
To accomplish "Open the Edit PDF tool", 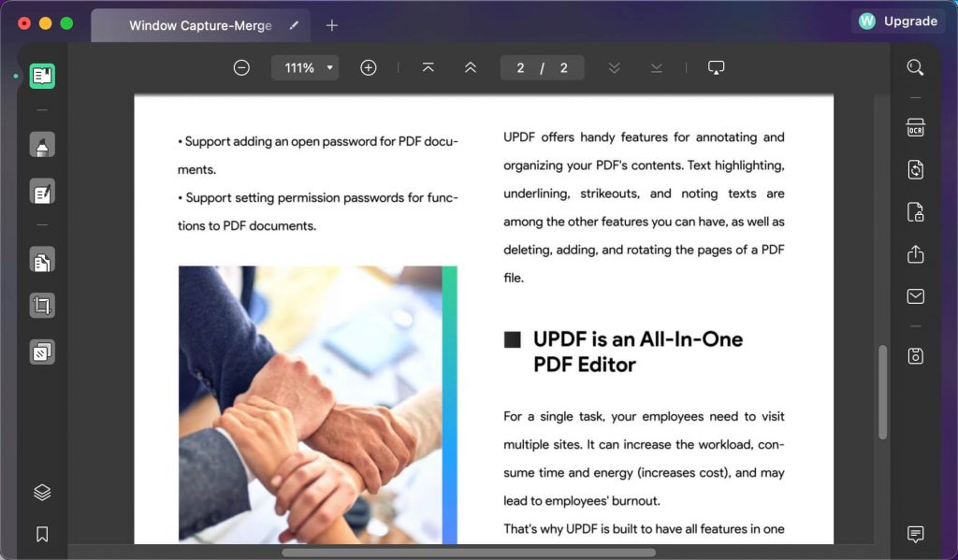I will 41,192.
